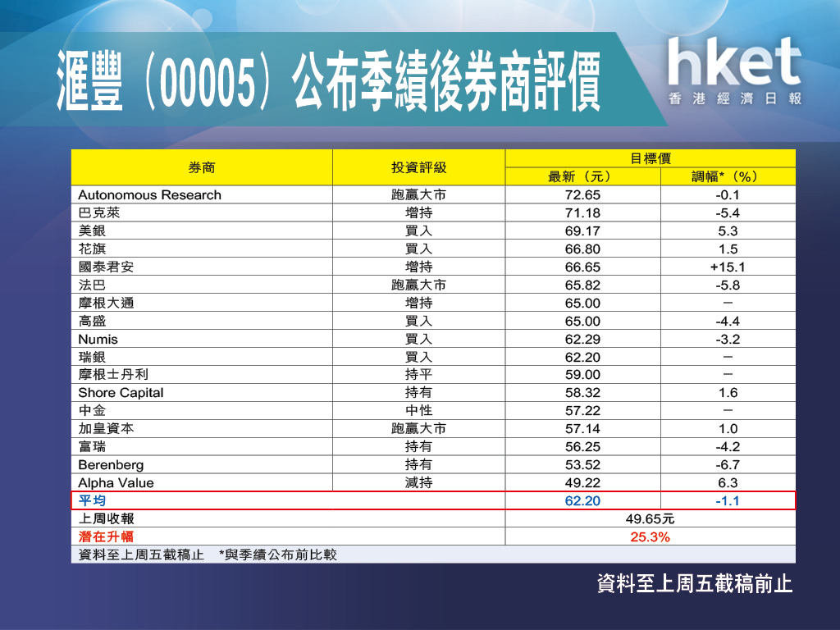The image size is (840, 630).
Task: Click the 49.22 target price
Action: point(582,482)
